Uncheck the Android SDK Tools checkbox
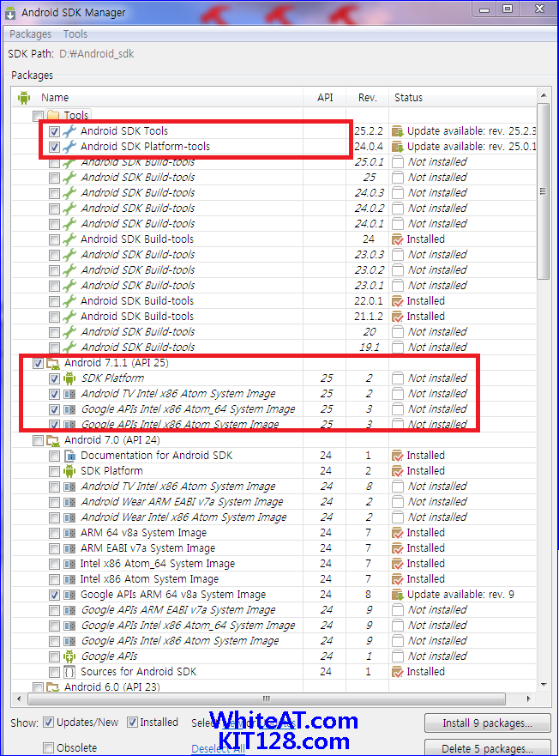 pos(55,131)
